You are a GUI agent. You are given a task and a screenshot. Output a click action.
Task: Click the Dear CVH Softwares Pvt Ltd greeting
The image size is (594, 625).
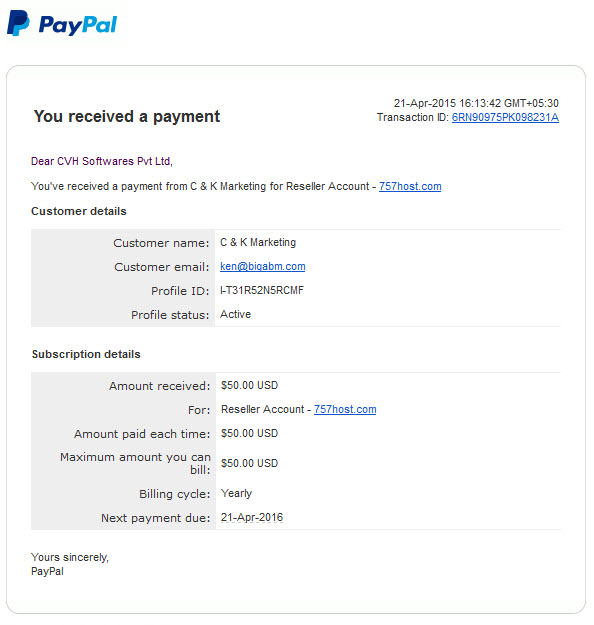[x=102, y=161]
